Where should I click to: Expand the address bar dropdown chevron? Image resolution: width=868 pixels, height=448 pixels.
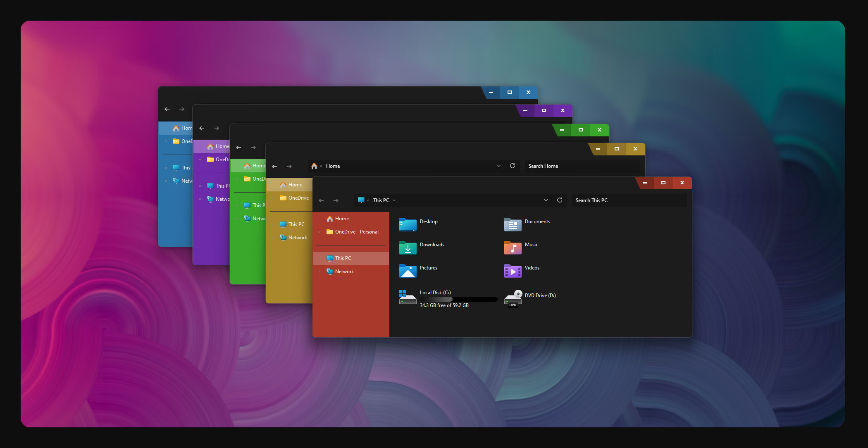click(x=546, y=200)
